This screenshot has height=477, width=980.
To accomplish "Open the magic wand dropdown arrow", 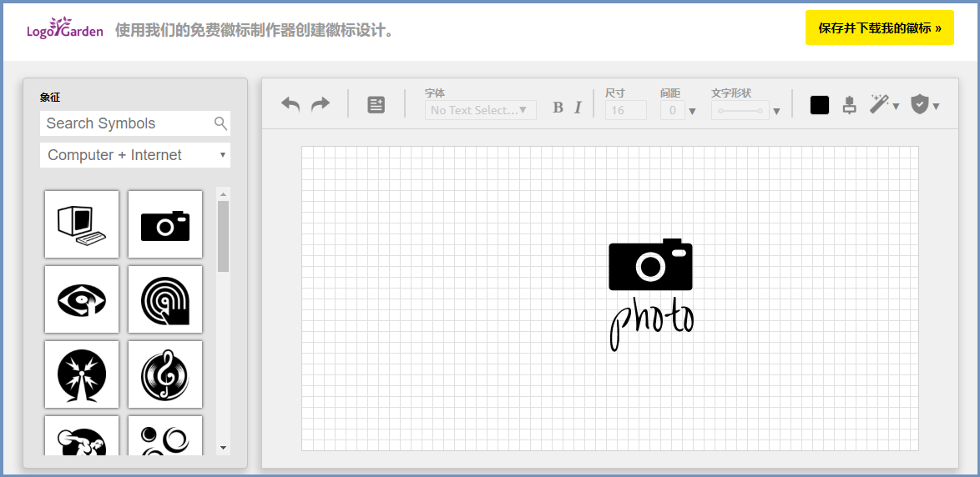I will point(896,107).
